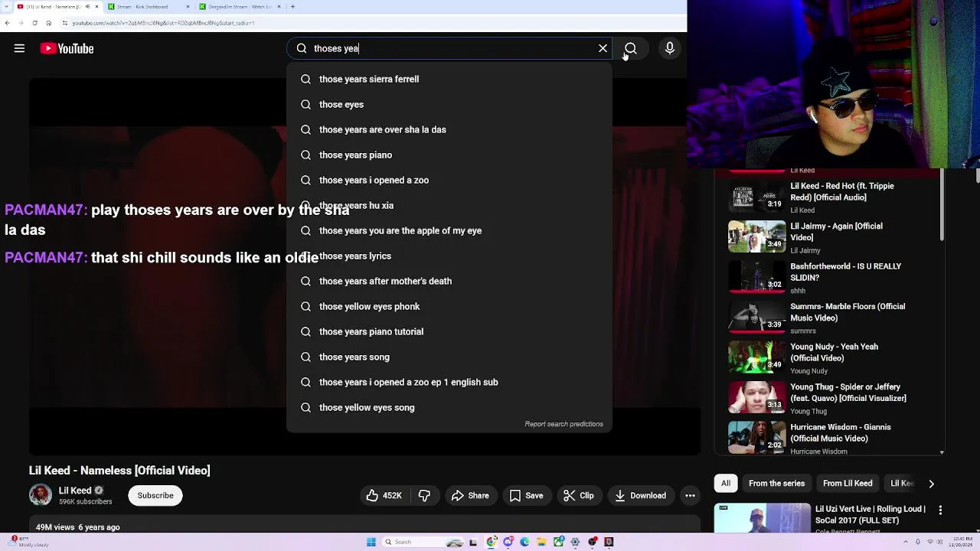This screenshot has height=551, width=980.
Task: Close the Lil Keed YouTube browser tab
Action: tap(96, 7)
